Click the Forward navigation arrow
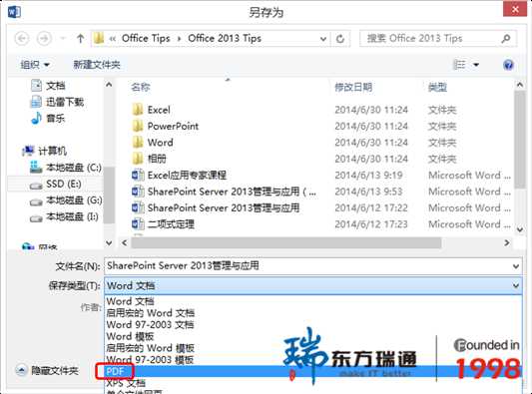Screen dimensions: 532x394 point(44,38)
